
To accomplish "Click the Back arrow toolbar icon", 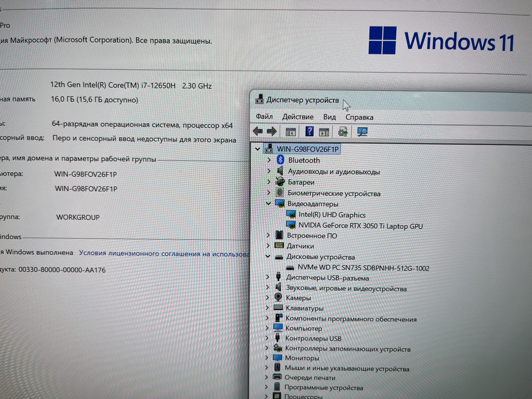I will tap(258, 131).
